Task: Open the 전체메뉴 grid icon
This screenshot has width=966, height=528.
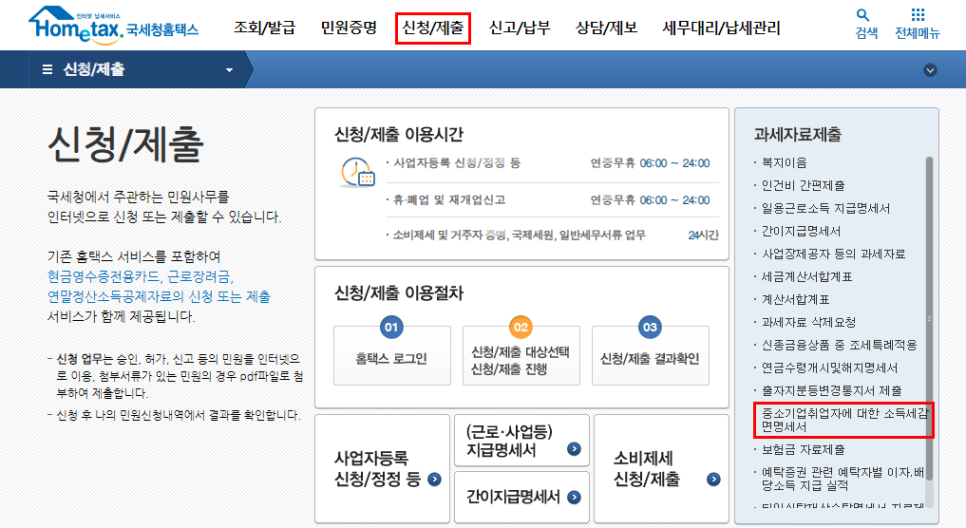Action: pos(917,15)
